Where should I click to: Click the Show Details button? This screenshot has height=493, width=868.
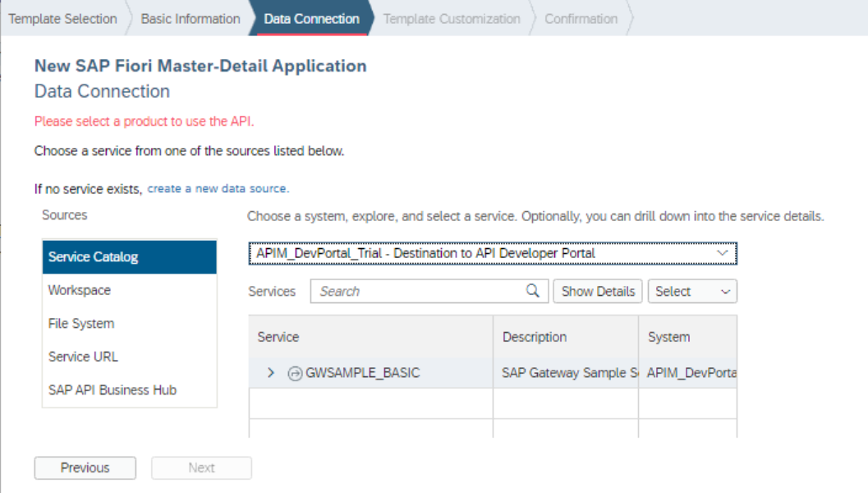click(597, 291)
